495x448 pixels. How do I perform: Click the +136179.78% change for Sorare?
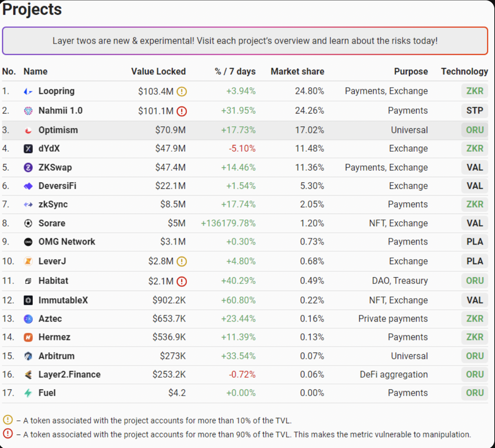(228, 223)
